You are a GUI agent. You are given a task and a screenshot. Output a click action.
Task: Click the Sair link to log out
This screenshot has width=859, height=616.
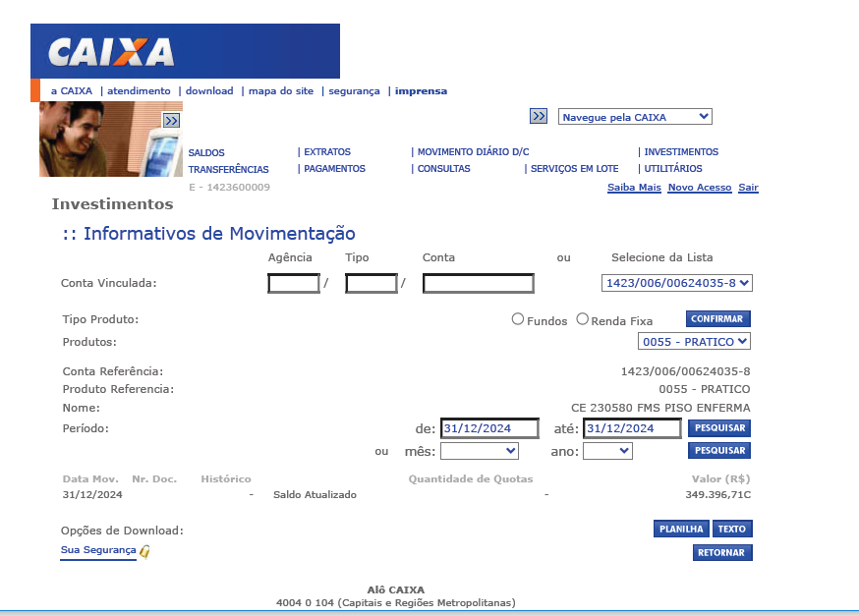click(748, 188)
